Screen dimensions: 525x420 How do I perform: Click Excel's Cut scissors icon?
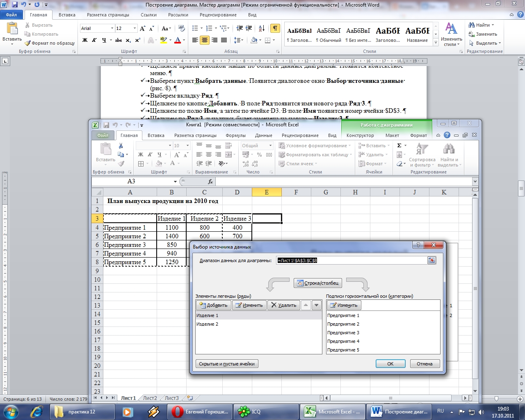coord(121,146)
